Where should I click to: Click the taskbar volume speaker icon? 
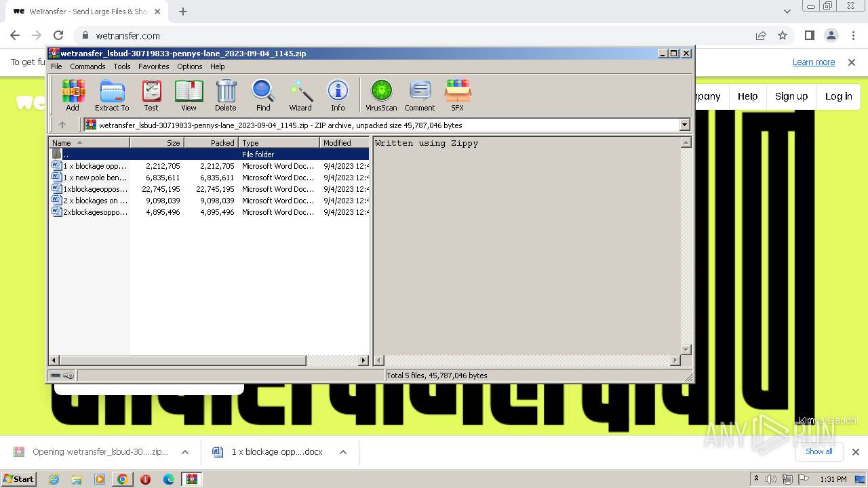pos(771,479)
